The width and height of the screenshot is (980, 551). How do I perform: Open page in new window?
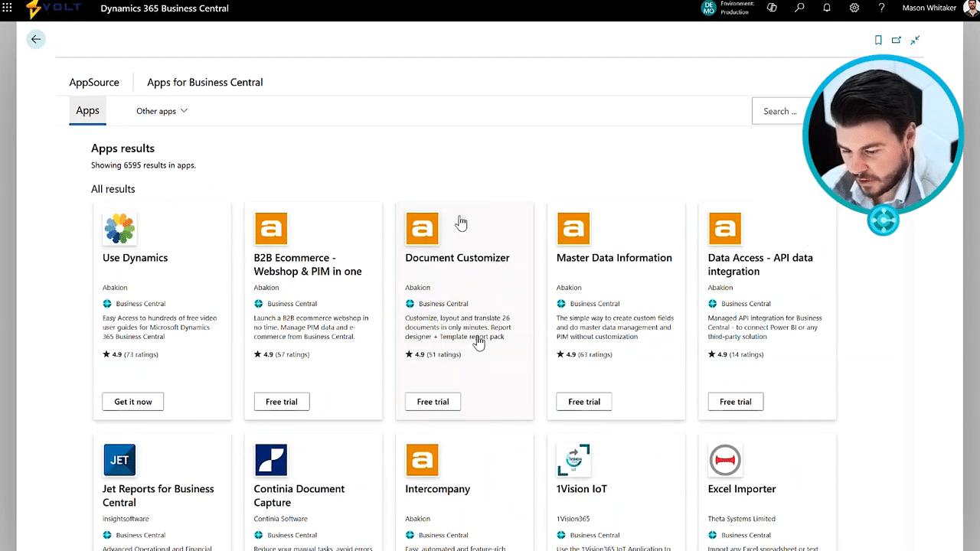(x=897, y=40)
